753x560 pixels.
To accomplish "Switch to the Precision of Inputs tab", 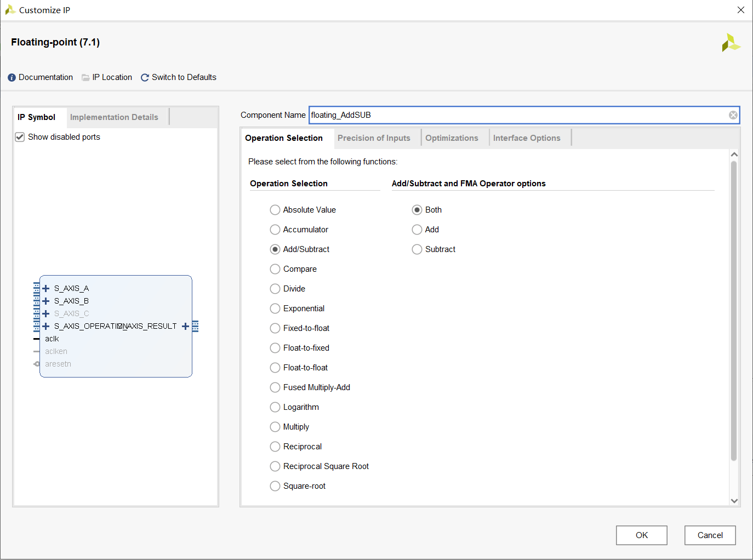I will [374, 138].
